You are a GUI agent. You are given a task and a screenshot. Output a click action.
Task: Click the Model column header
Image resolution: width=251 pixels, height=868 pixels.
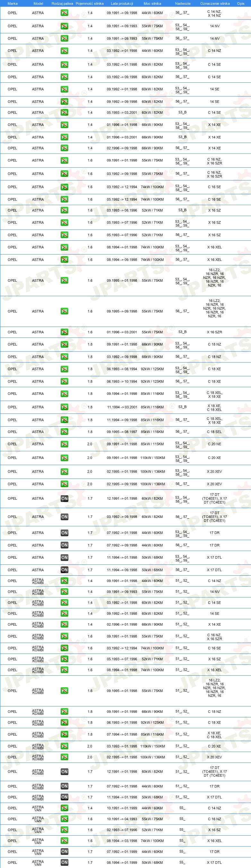click(x=39, y=4)
